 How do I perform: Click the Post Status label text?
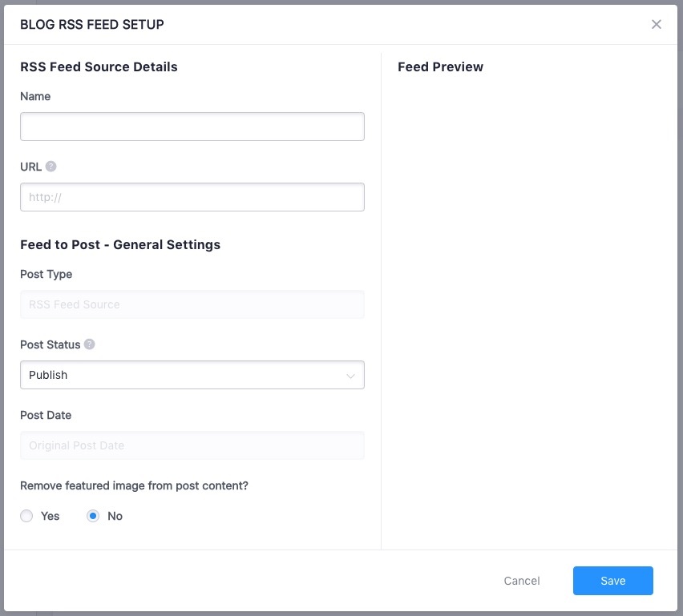pyautogui.click(x=50, y=344)
